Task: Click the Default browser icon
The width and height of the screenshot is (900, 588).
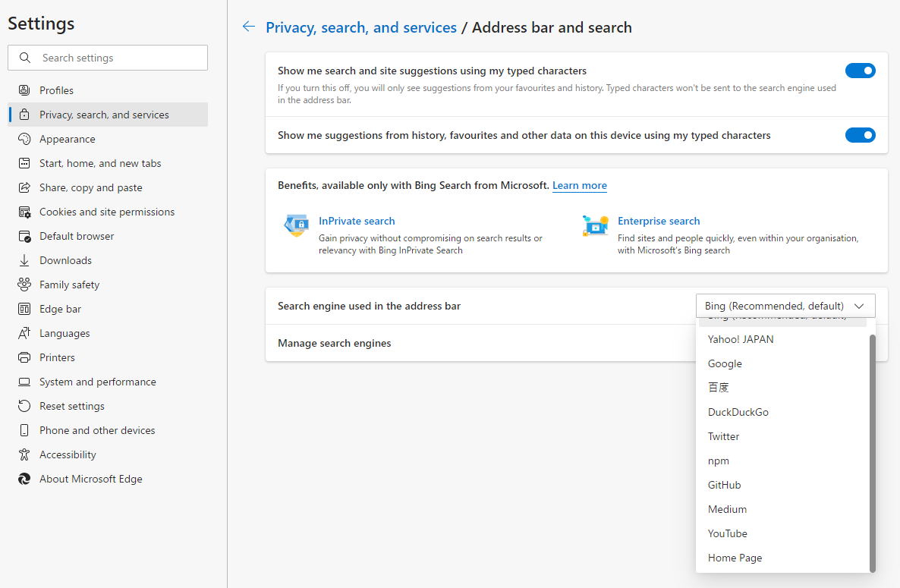Action: tap(24, 237)
